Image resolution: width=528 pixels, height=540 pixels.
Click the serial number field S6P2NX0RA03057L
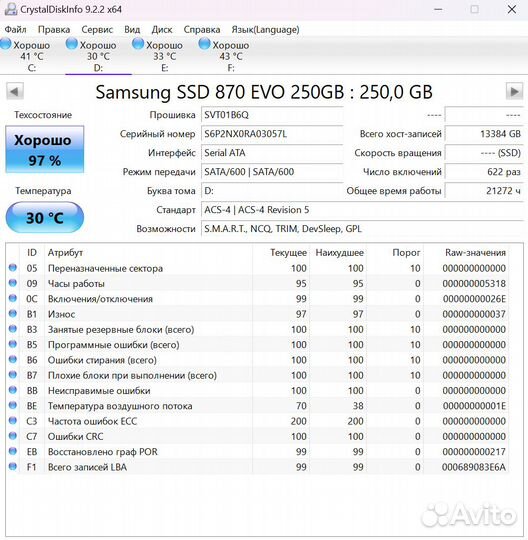tap(272, 134)
